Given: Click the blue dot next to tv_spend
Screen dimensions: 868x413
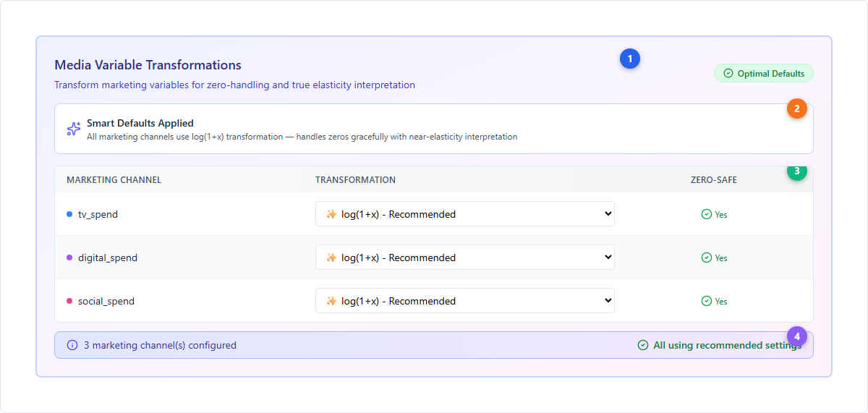Looking at the screenshot, I should coord(69,214).
